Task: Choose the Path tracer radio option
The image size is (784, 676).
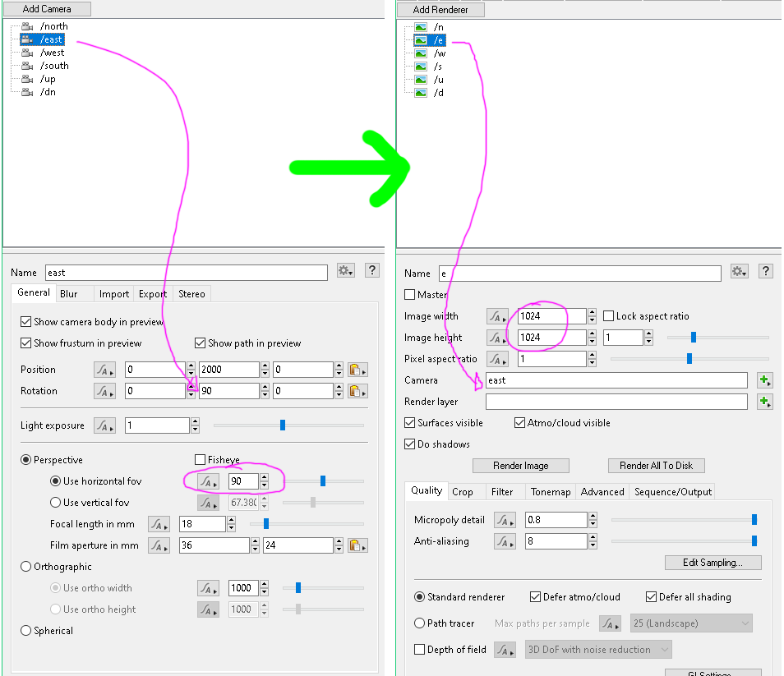Action: tap(420, 623)
